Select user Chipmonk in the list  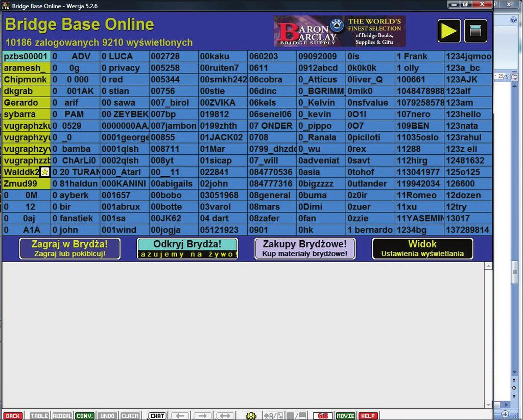[x=27, y=79]
